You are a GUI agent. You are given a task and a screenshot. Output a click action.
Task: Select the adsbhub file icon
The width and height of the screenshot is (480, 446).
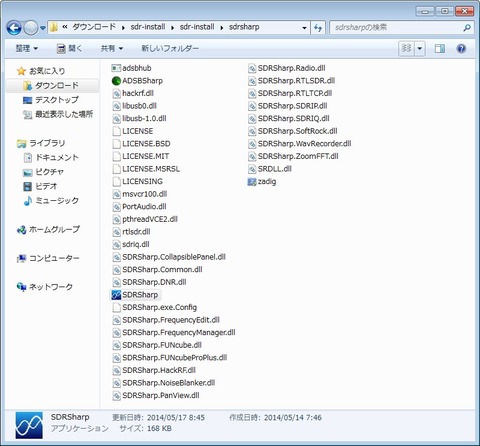point(116,68)
